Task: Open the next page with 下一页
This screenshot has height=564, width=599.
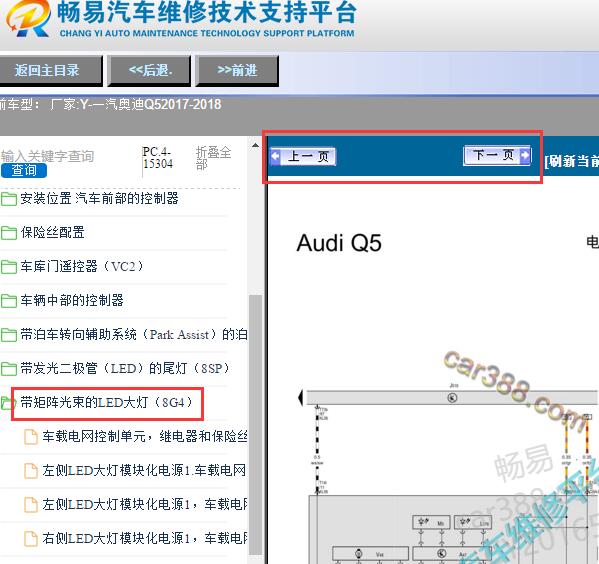Action: (x=497, y=155)
